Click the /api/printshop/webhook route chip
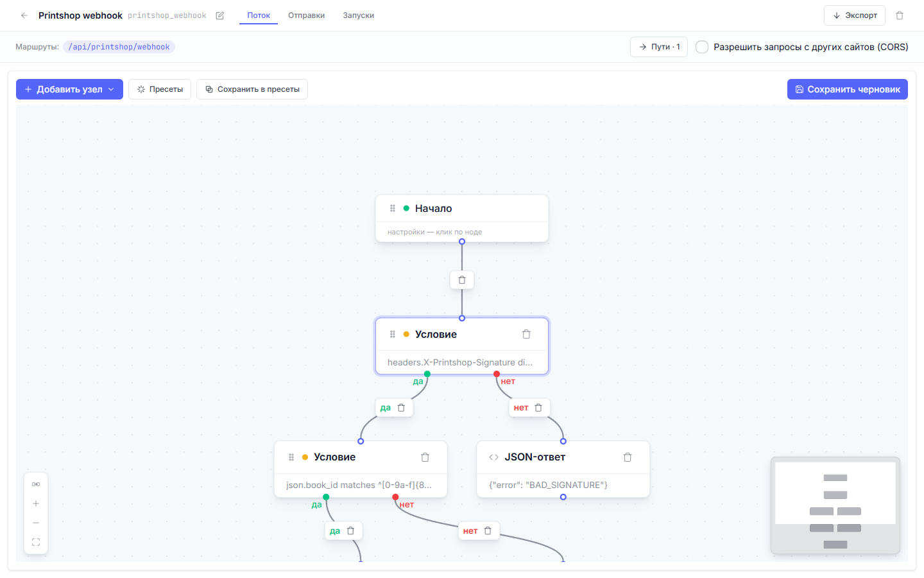 [119, 47]
